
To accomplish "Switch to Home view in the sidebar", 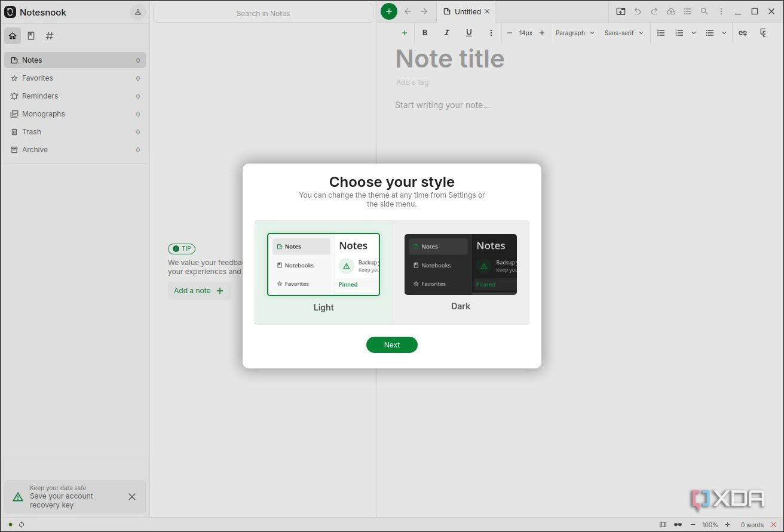I will [x=13, y=36].
